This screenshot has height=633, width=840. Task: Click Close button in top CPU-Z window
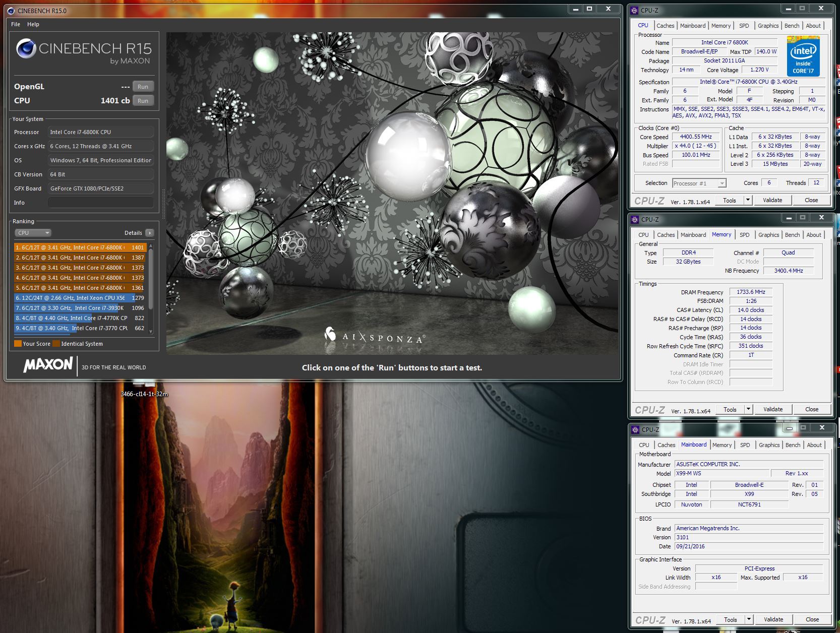[811, 201]
